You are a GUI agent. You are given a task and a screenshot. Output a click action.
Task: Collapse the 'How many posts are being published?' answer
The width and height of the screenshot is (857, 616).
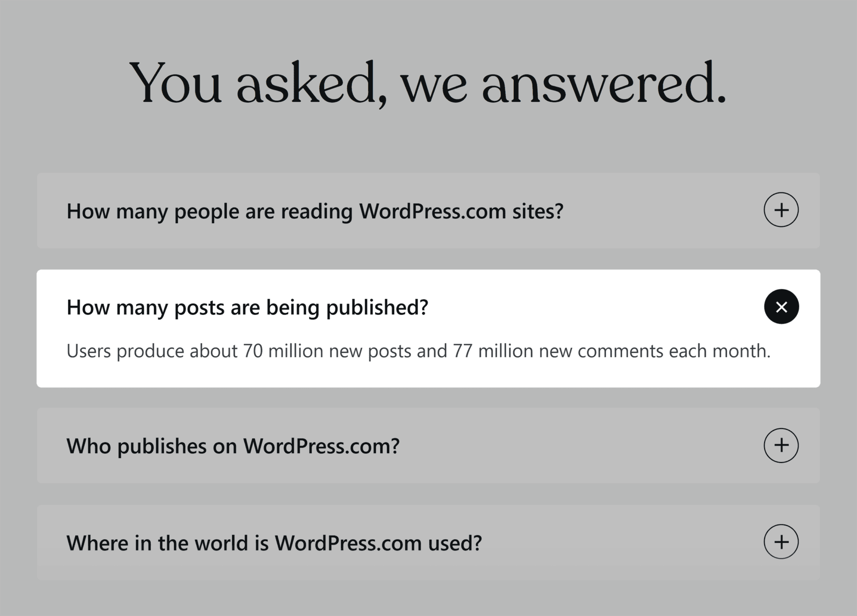[x=781, y=307]
